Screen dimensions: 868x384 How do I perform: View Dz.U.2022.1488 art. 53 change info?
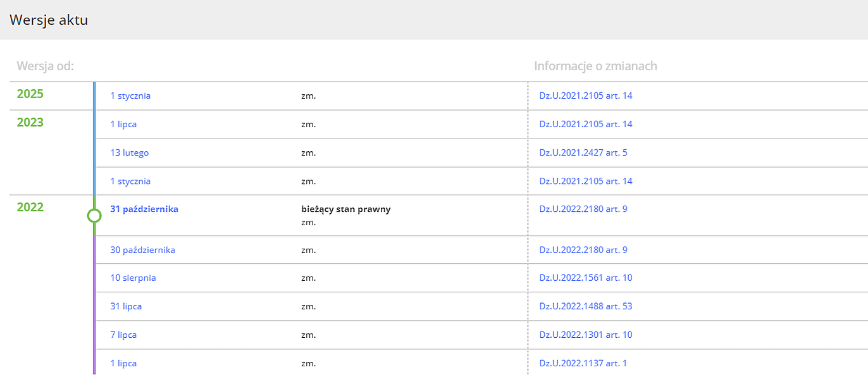(585, 307)
